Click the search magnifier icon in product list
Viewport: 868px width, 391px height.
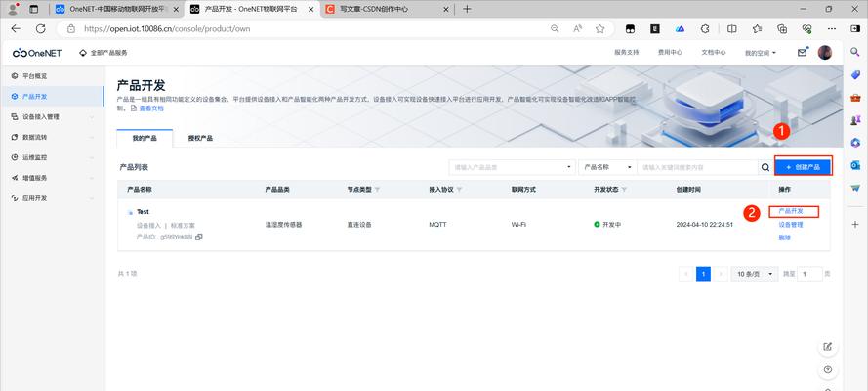[x=765, y=167]
